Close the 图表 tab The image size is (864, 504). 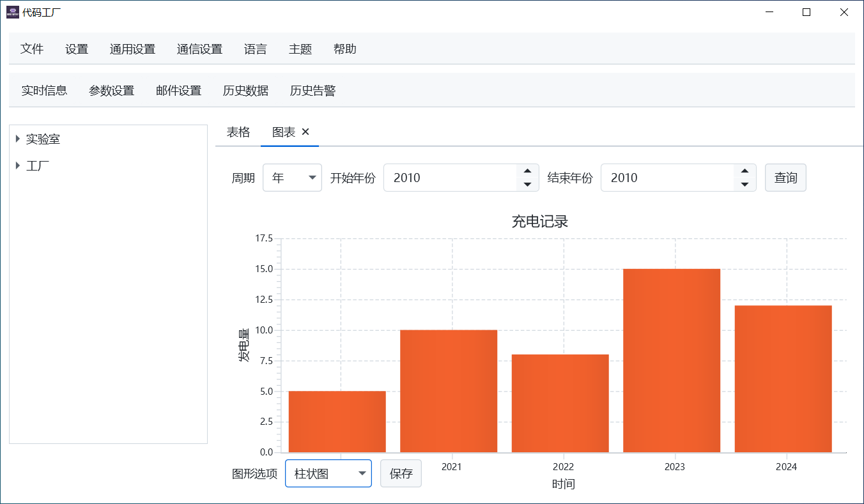(305, 132)
